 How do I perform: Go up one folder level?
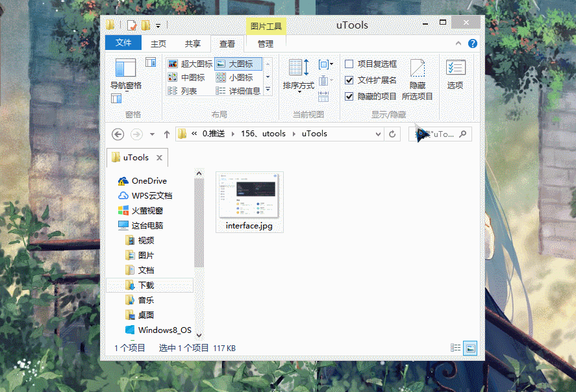167,134
